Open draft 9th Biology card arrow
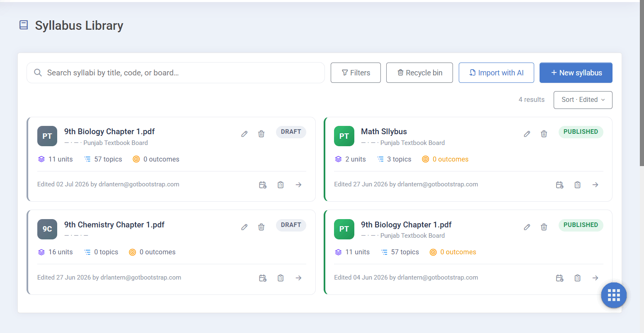Screen dimensions: 644x333 (298, 185)
